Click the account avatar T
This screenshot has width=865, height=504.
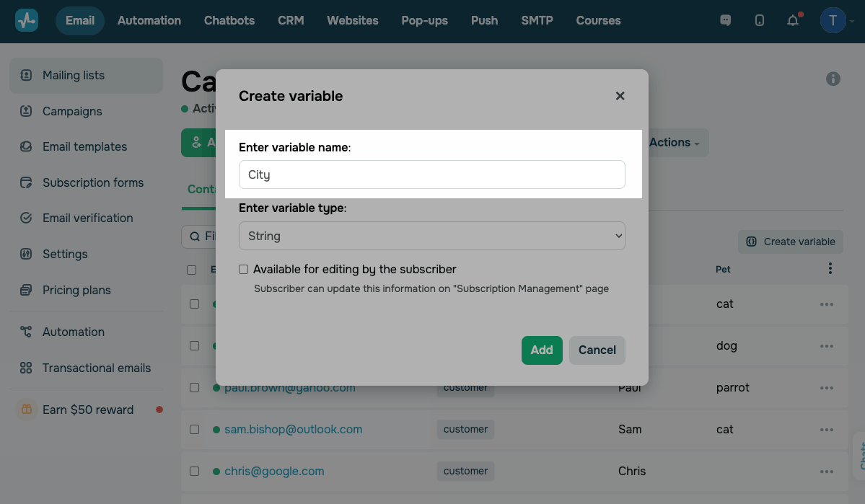(x=833, y=20)
